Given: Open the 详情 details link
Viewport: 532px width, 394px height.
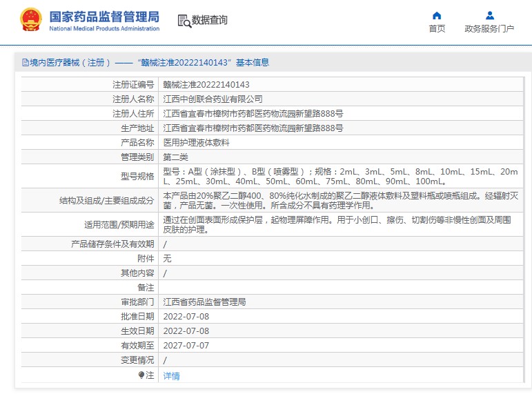Looking at the screenshot, I should (x=171, y=375).
